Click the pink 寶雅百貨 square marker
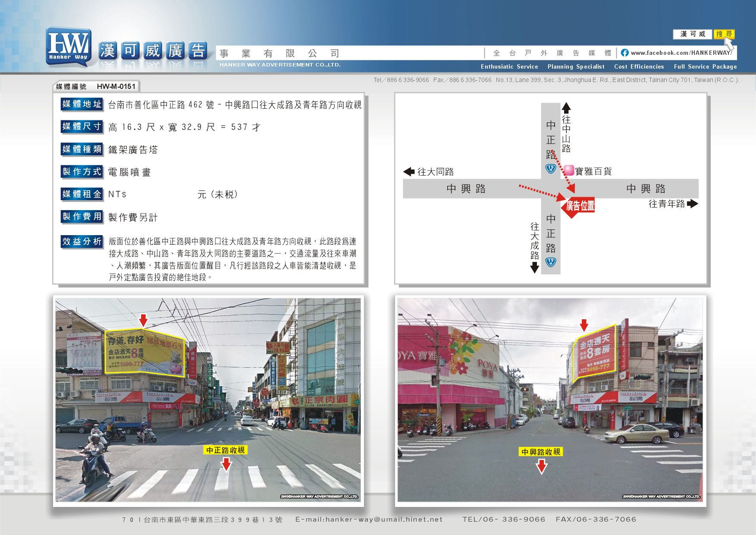 [569, 170]
